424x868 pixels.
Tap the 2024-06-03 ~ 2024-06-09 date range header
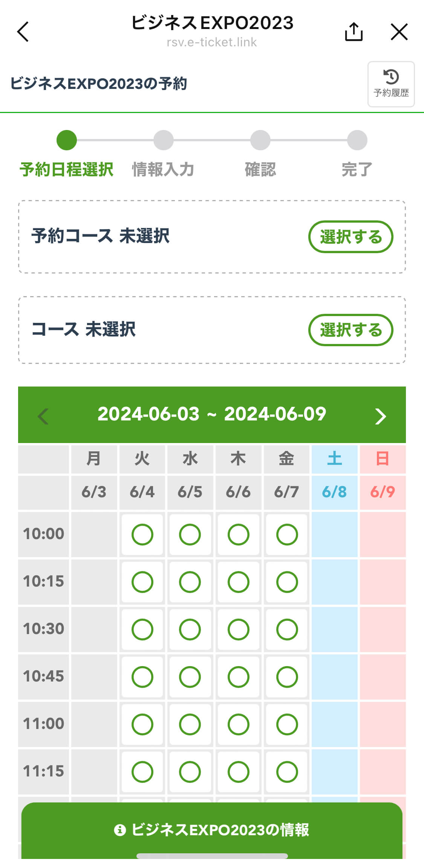(x=212, y=414)
